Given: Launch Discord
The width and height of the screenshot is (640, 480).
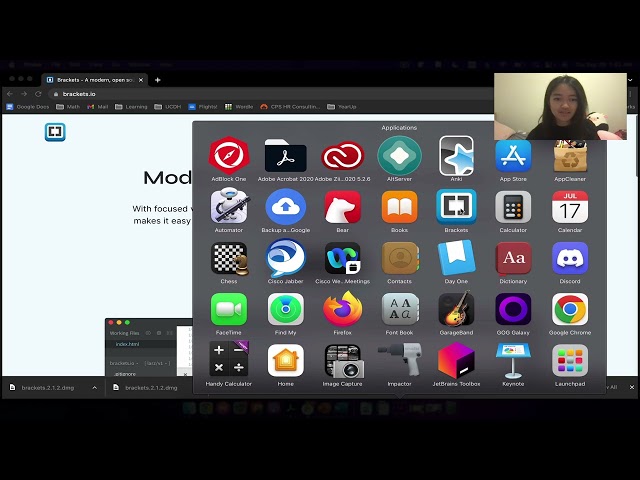Looking at the screenshot, I should point(570,259).
